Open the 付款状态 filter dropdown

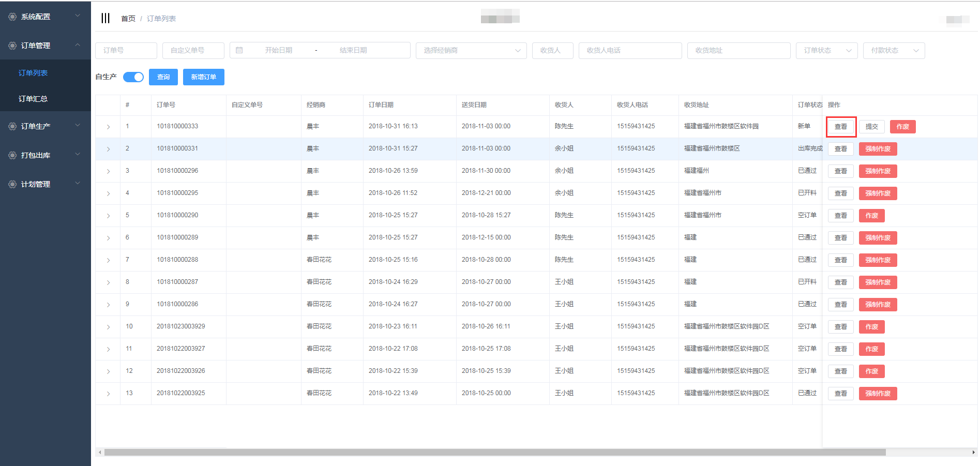893,50
